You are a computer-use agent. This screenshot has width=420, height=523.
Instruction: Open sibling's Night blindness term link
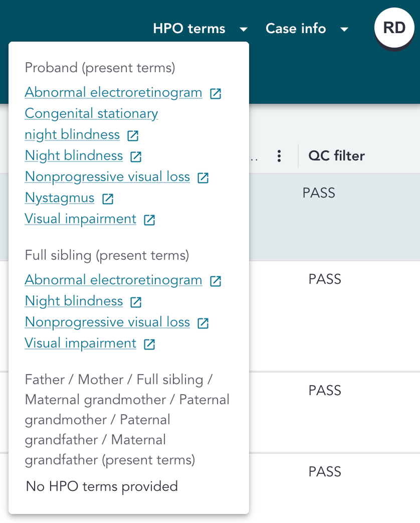(74, 301)
